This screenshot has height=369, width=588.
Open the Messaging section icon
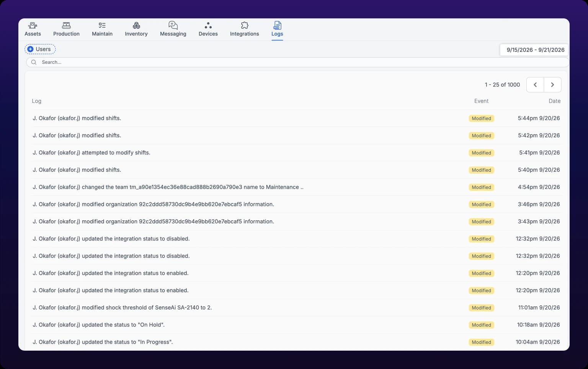(173, 25)
